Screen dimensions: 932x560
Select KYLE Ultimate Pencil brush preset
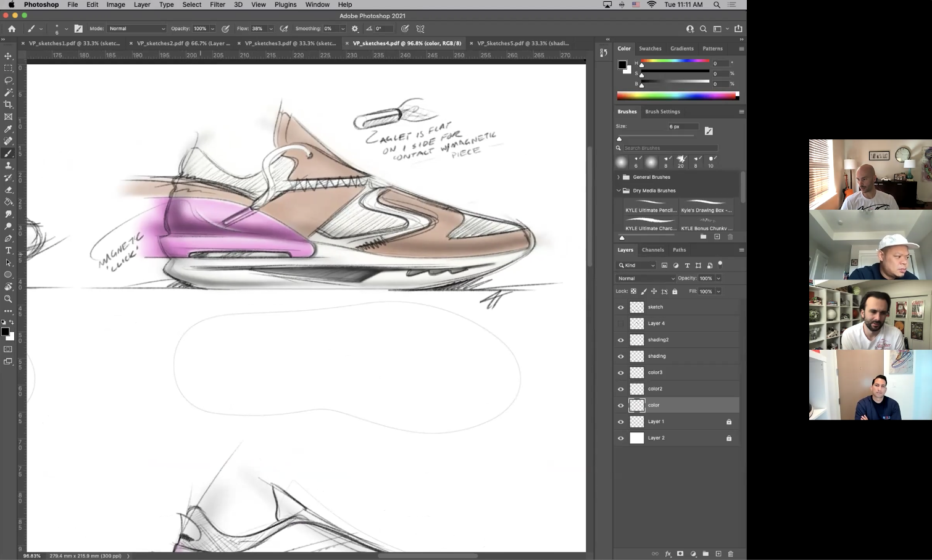coord(651,206)
